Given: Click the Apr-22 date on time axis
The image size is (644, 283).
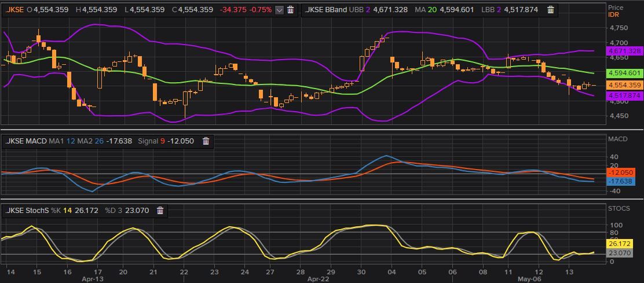Looking at the screenshot, I should click(316, 278).
